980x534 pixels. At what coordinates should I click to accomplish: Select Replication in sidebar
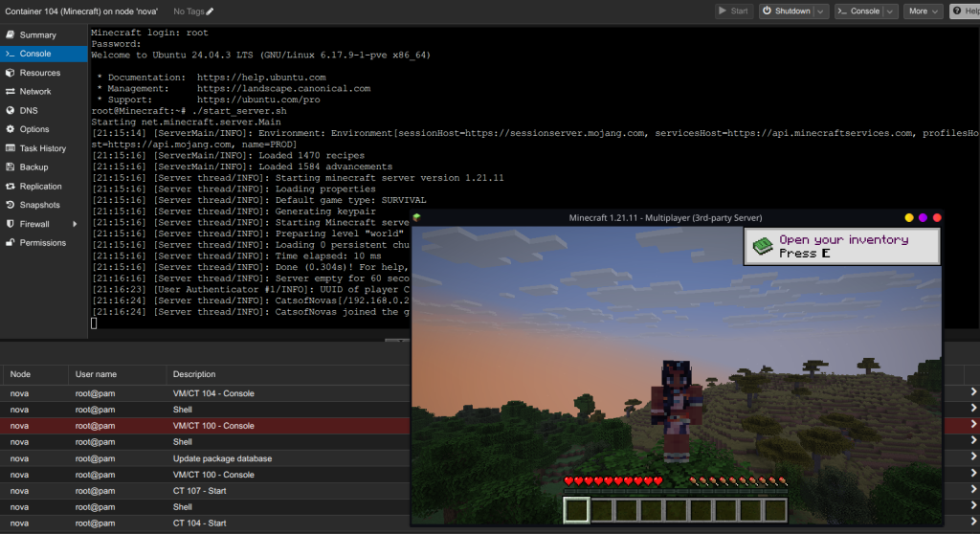click(40, 187)
